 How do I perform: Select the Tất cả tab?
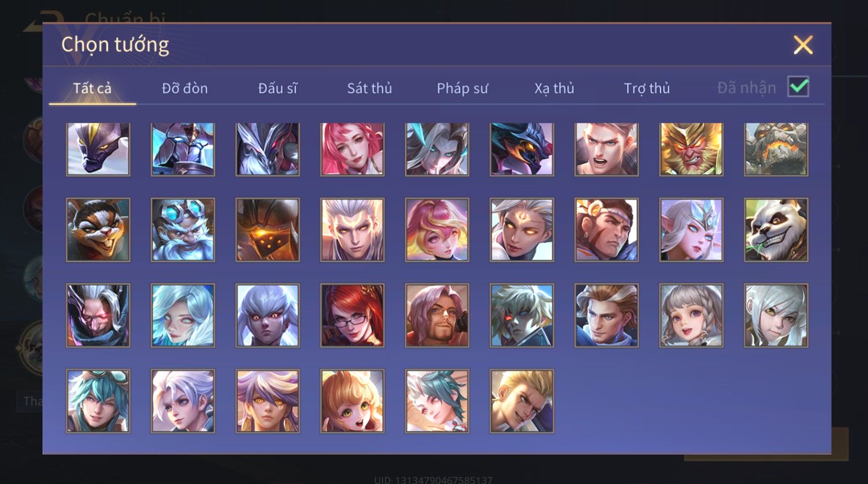(x=92, y=88)
